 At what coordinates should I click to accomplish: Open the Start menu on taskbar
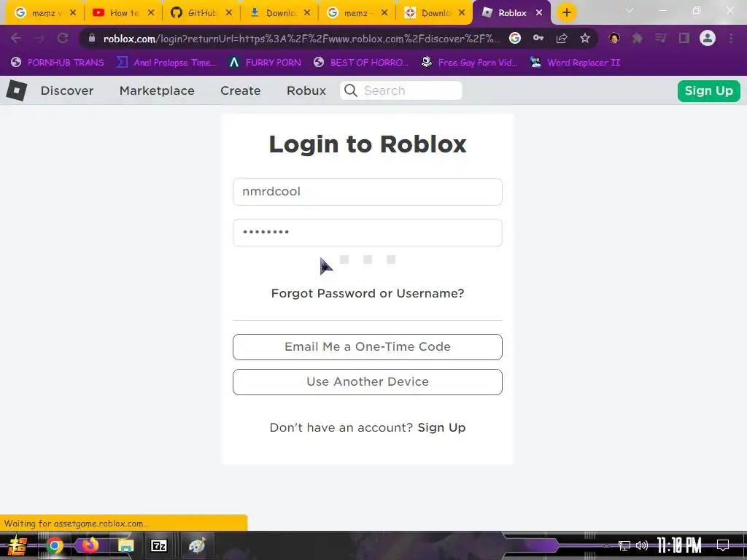pyautogui.click(x=18, y=545)
